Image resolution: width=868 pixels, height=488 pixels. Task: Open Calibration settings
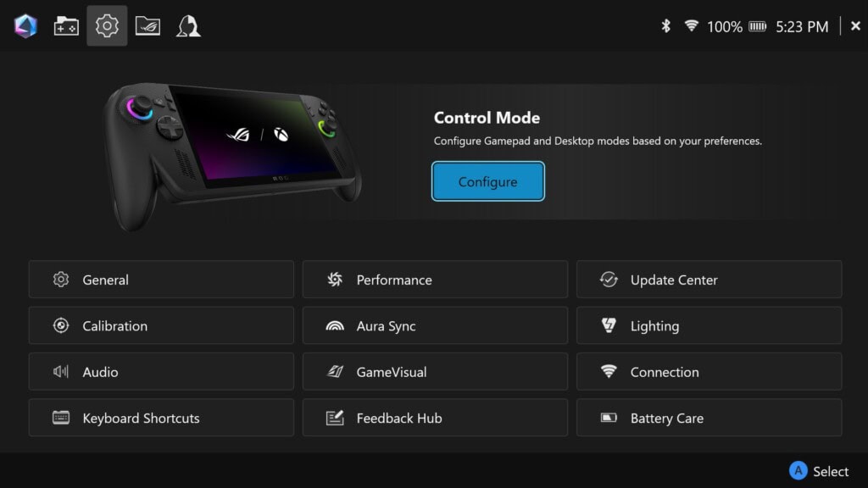[161, 325]
